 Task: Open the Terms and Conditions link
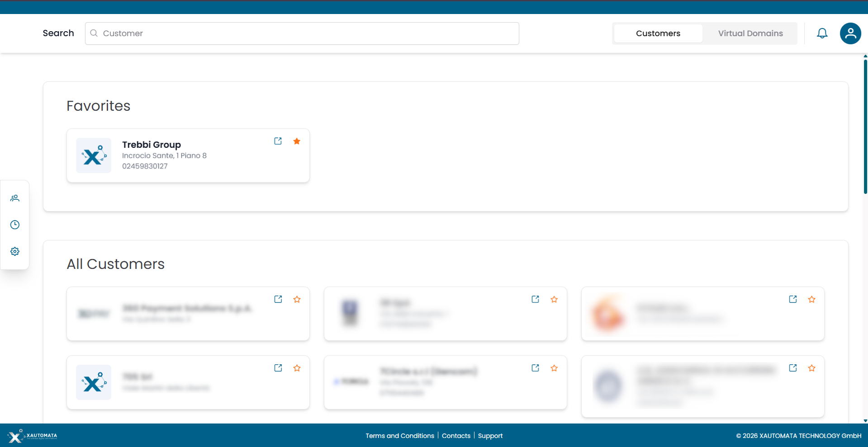(399, 436)
